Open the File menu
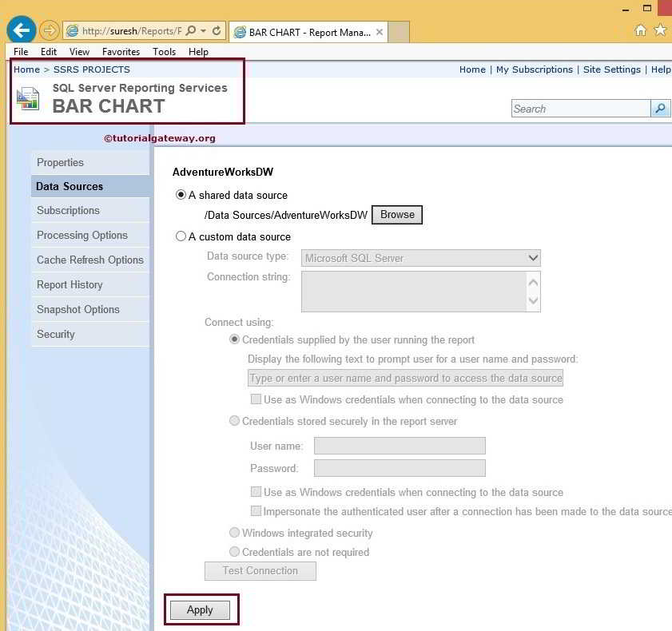Viewport: 672px width, 631px height. (x=21, y=52)
